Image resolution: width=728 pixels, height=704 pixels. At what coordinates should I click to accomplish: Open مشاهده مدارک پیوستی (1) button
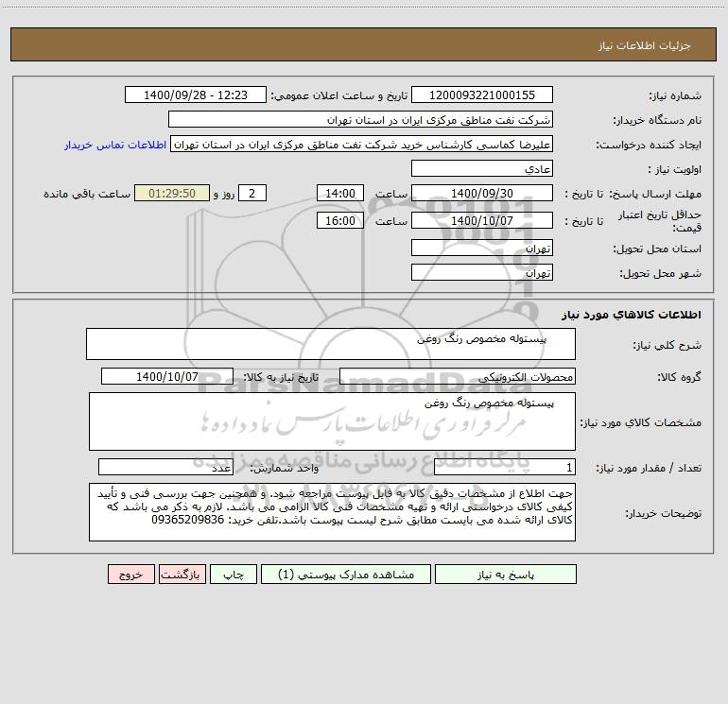coord(346,574)
